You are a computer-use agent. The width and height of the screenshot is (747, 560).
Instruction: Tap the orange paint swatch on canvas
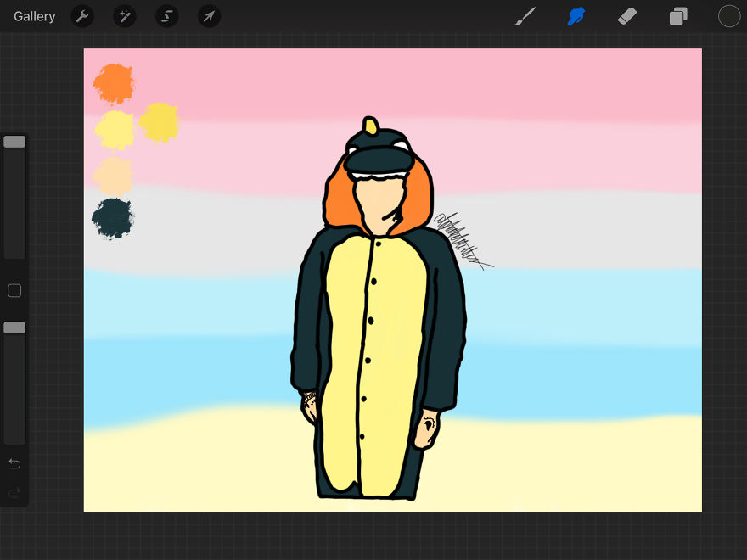113,83
